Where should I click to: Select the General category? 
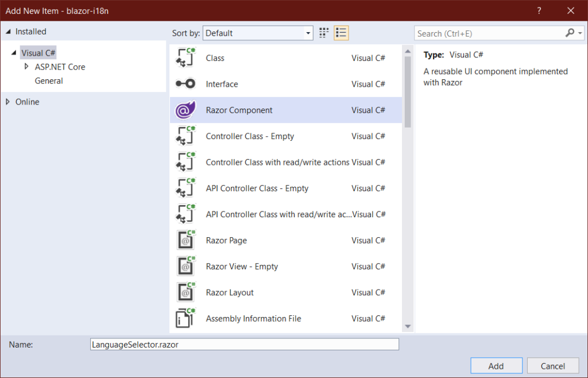49,80
